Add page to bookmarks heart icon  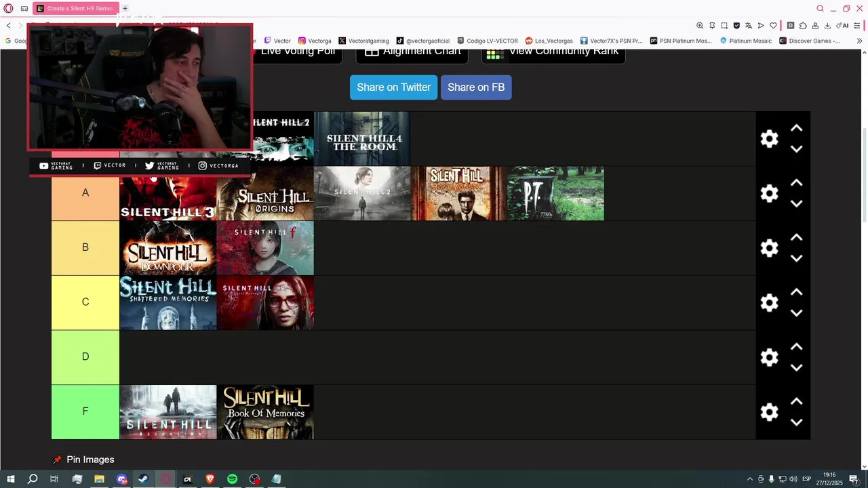773,26
